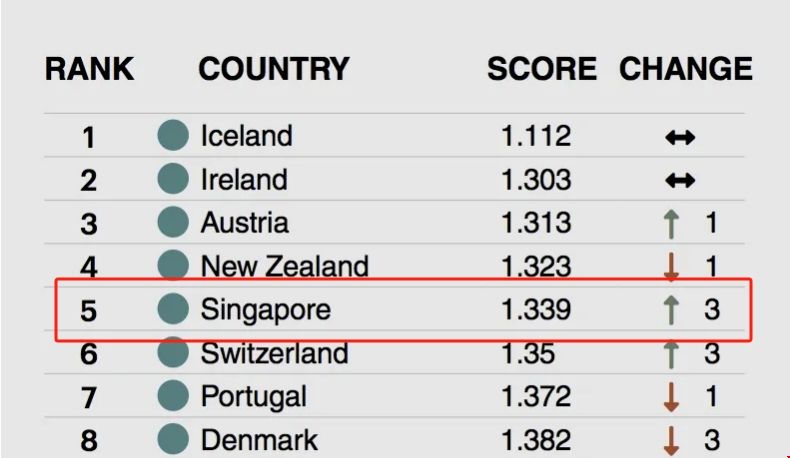Click the circle icon beside Iceland
This screenshot has width=790, height=458.
(173, 135)
